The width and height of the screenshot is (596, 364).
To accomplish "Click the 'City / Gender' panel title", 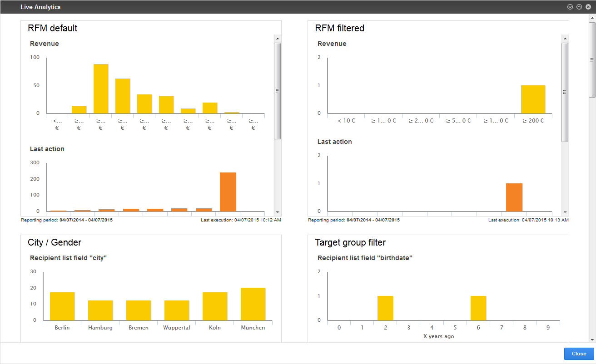I will click(55, 242).
